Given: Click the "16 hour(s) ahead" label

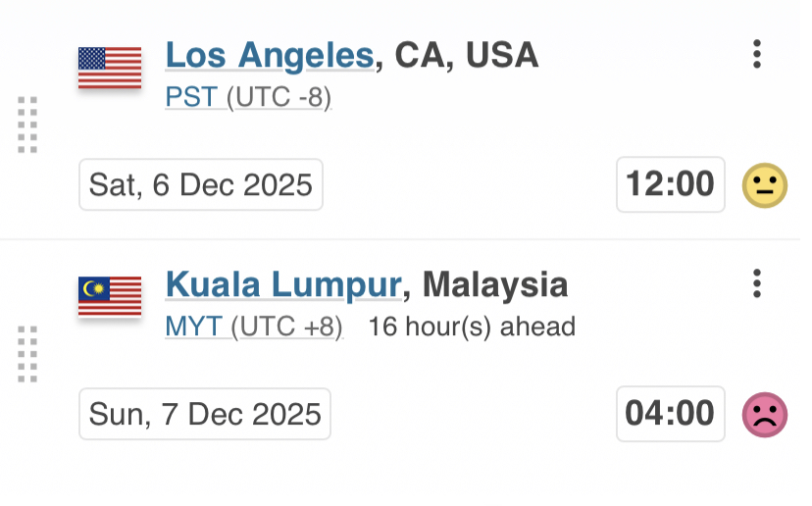Looking at the screenshot, I should (x=472, y=327).
